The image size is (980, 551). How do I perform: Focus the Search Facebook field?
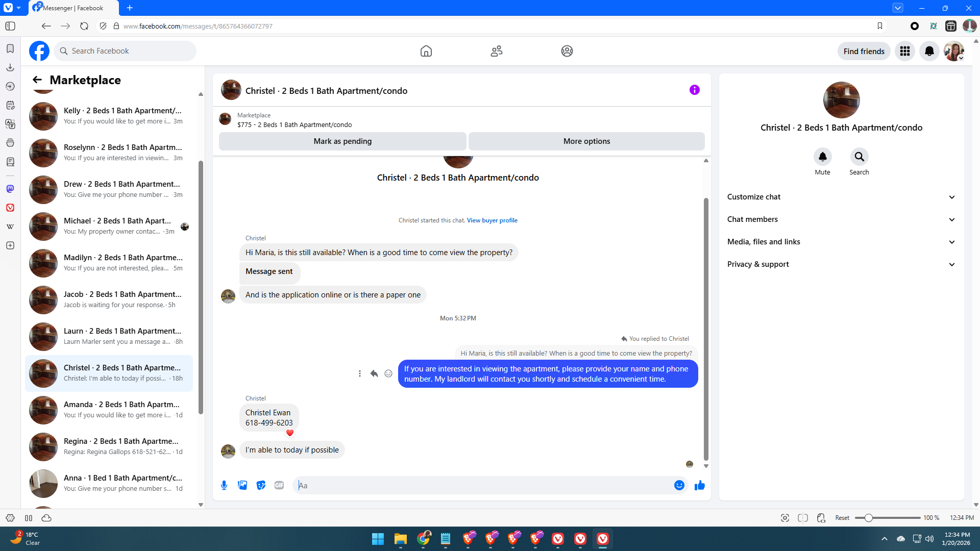(125, 51)
